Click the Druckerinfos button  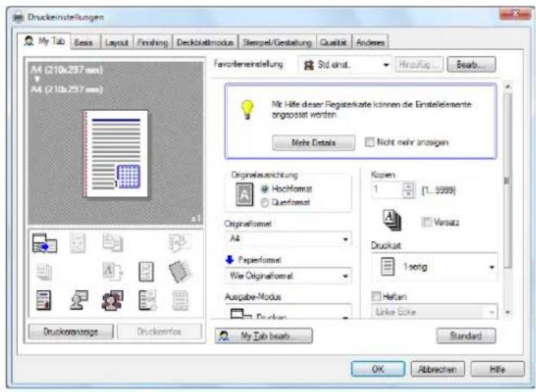[159, 332]
